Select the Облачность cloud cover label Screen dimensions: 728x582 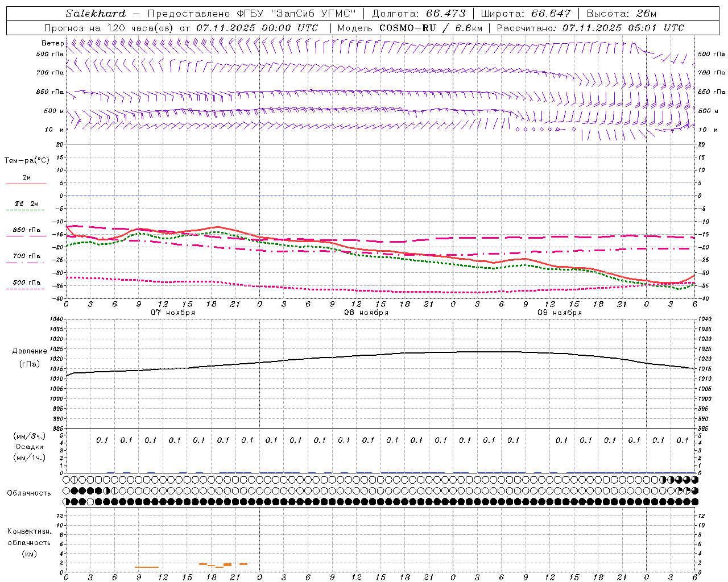click(29, 493)
